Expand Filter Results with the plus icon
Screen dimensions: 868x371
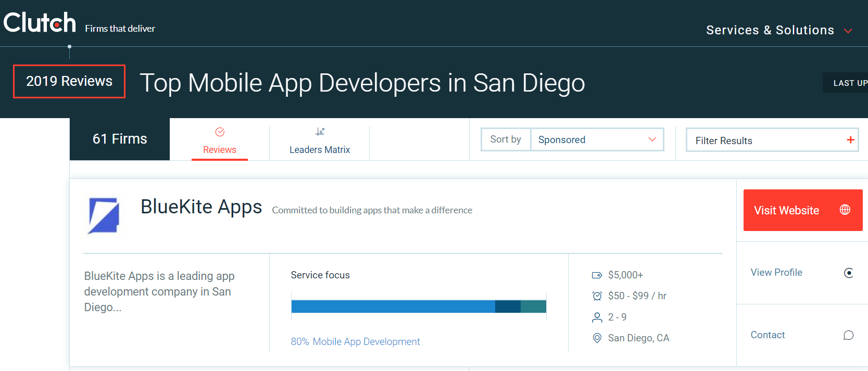[x=850, y=140]
